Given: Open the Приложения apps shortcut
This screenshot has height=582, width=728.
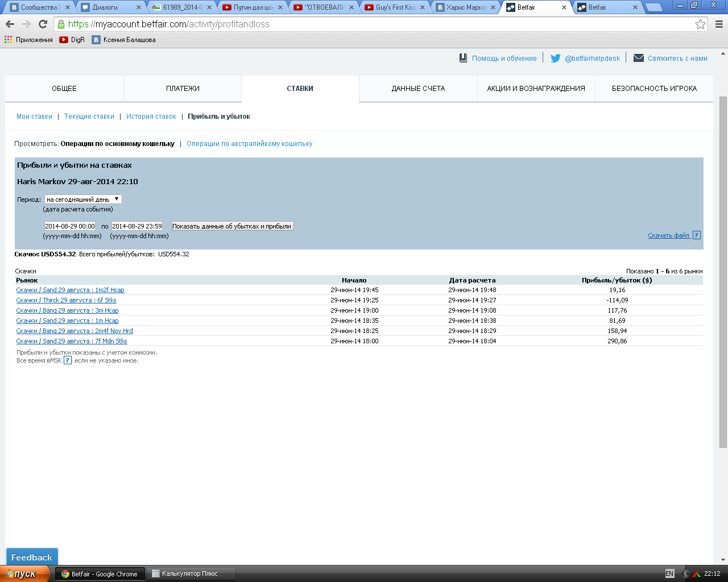Looking at the screenshot, I should [x=28, y=40].
